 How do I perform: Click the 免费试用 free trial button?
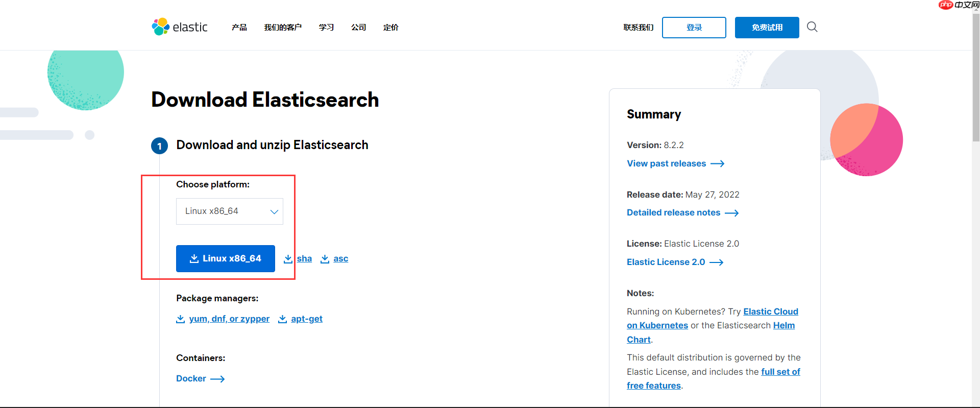[767, 28]
